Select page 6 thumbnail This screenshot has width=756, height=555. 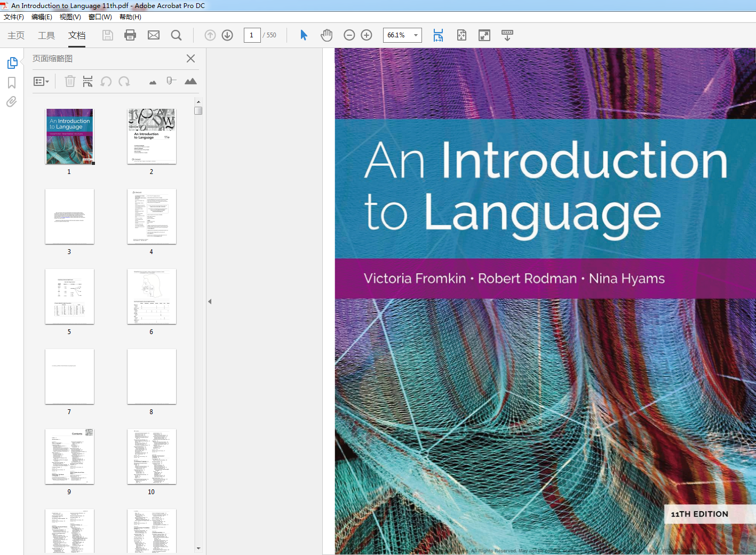tap(152, 297)
